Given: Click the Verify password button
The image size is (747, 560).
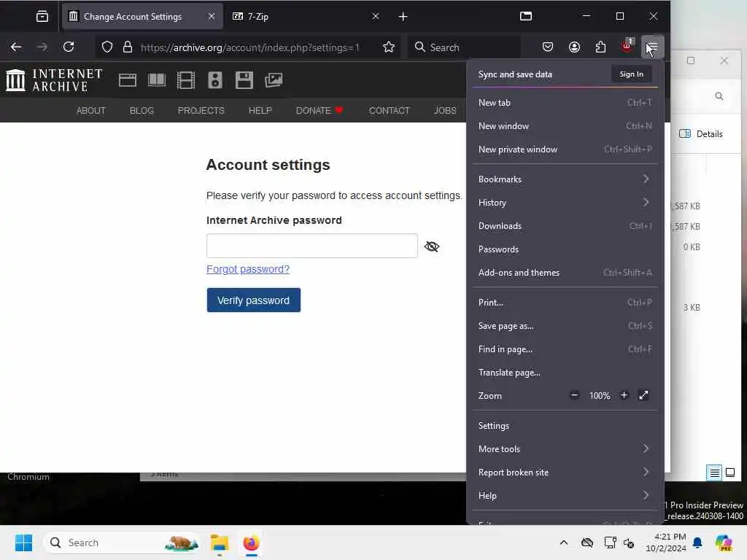Looking at the screenshot, I should (x=253, y=300).
